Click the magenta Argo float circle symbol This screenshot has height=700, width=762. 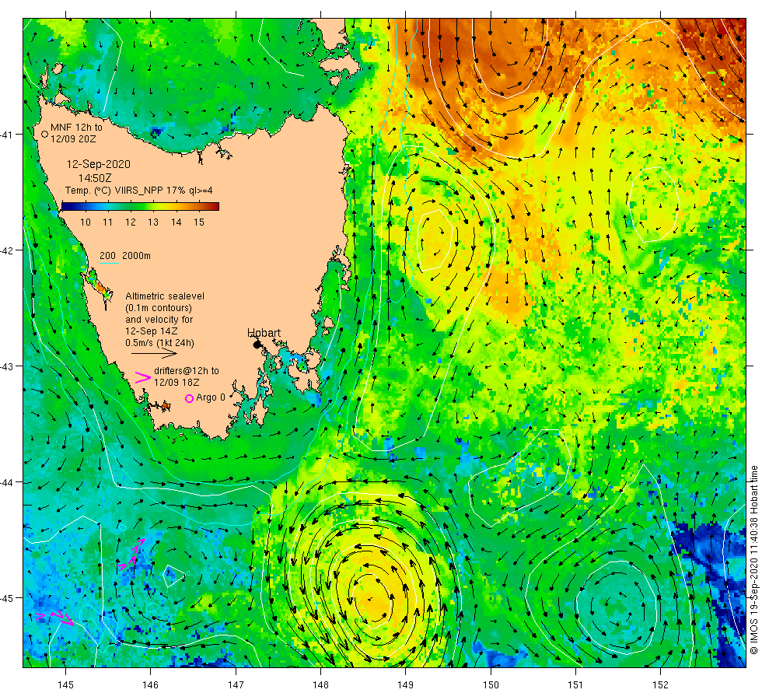190,398
